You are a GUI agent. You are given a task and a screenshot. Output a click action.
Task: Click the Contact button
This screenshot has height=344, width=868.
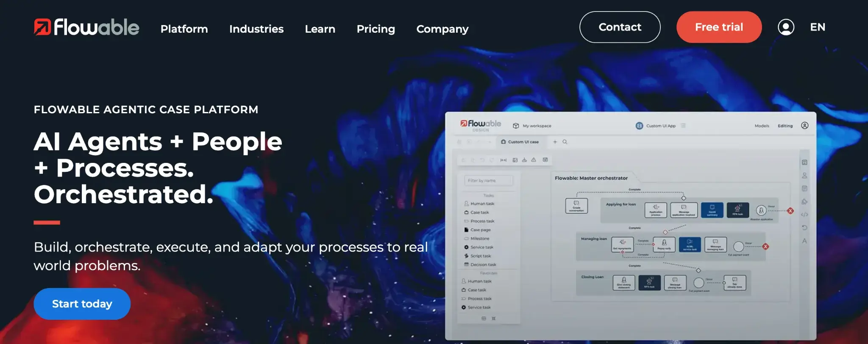coord(620,27)
